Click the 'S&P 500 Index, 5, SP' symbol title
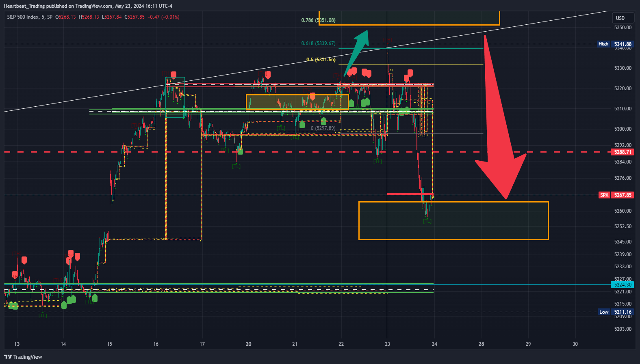 tap(30, 17)
